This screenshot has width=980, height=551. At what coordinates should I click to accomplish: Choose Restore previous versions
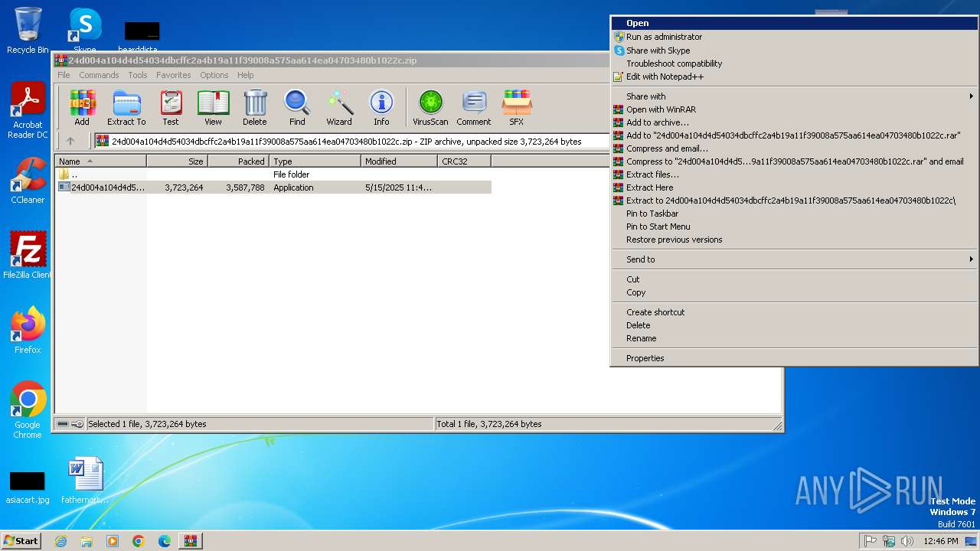(795, 240)
